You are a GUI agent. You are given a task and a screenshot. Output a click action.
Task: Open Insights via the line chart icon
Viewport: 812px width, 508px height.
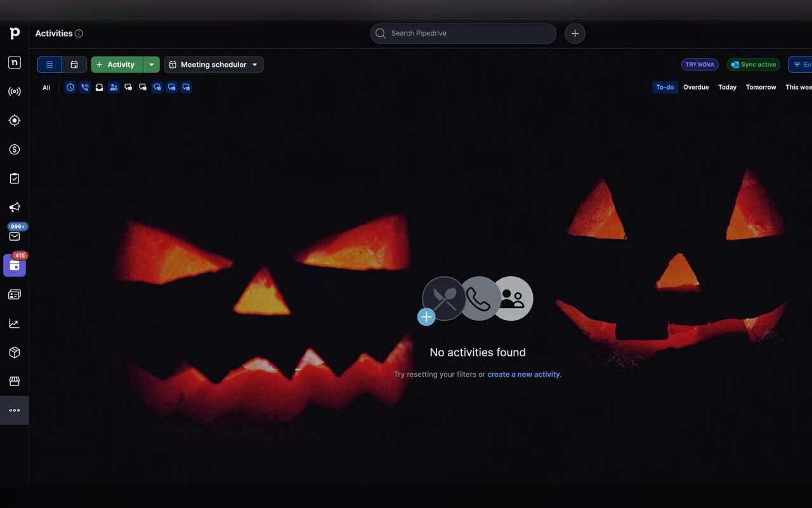click(x=15, y=323)
